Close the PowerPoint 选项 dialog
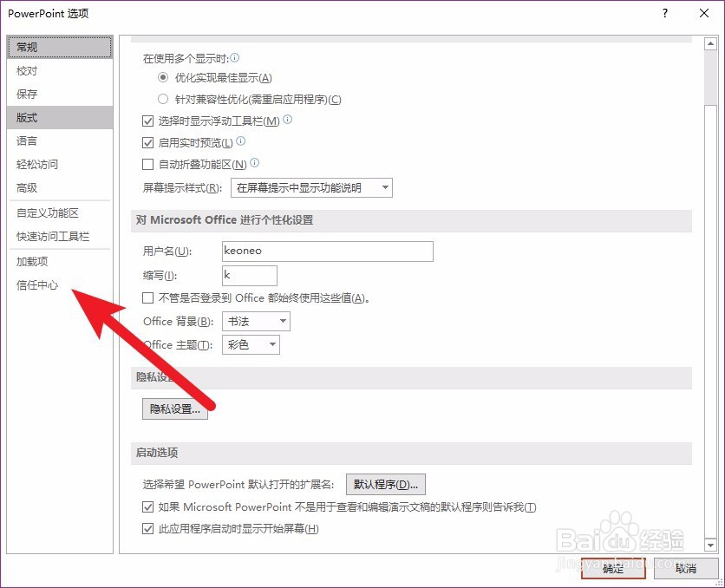This screenshot has width=725, height=588. (703, 13)
